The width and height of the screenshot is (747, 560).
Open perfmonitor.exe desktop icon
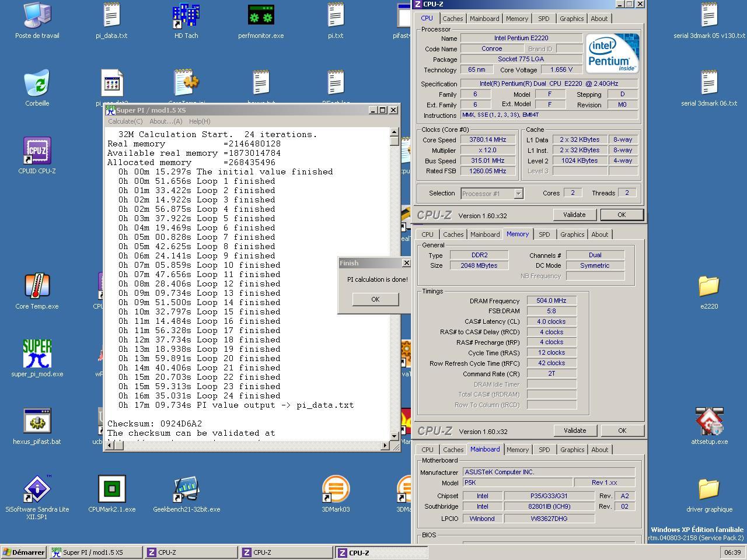coord(261,21)
